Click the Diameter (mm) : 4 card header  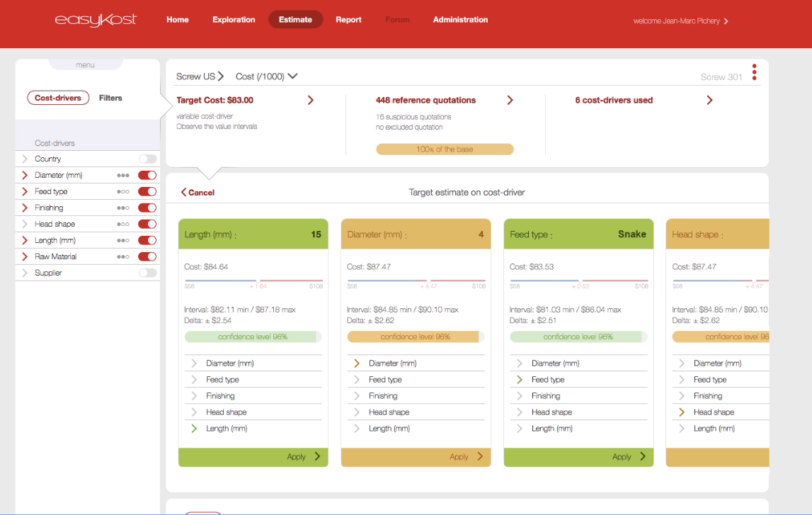pos(416,234)
